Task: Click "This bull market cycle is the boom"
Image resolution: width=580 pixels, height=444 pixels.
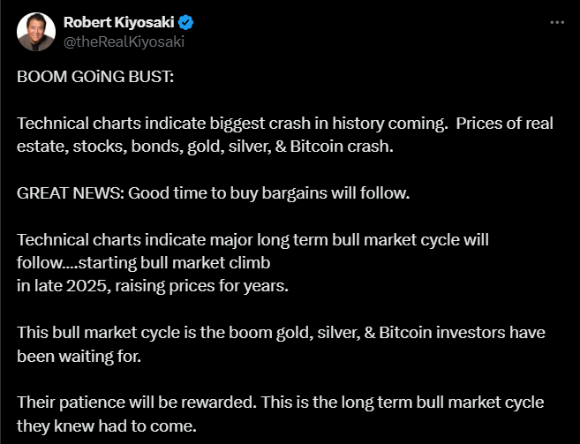Action: click(145, 333)
